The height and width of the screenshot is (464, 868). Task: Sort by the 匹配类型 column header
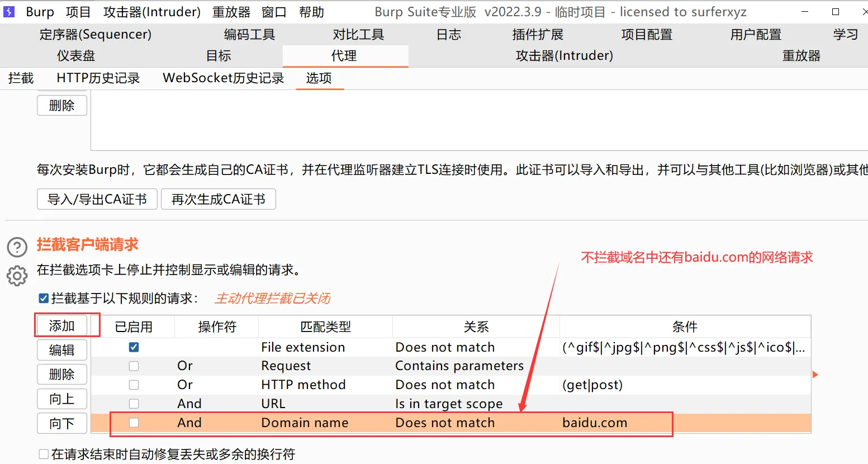pyautogui.click(x=325, y=327)
